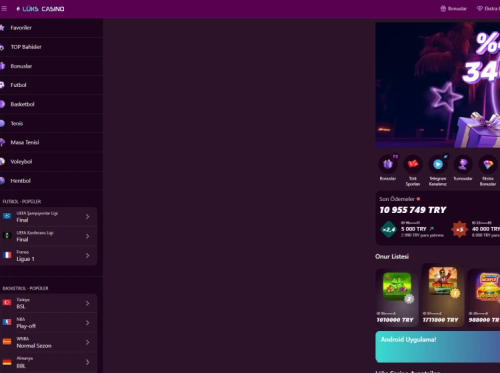Select Voleybol from the sidebar

coord(51,162)
